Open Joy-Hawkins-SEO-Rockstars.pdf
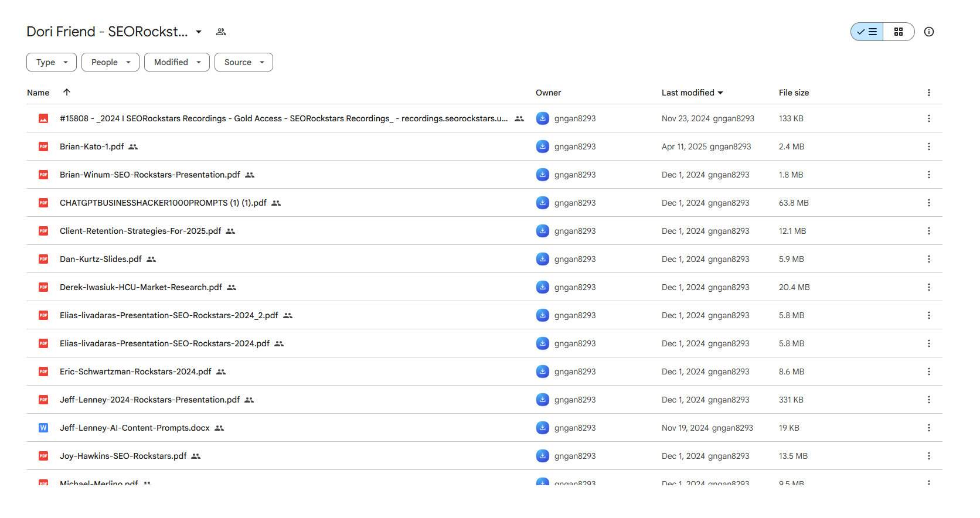Image resolution: width=980 pixels, height=518 pixels. pyautogui.click(x=123, y=456)
